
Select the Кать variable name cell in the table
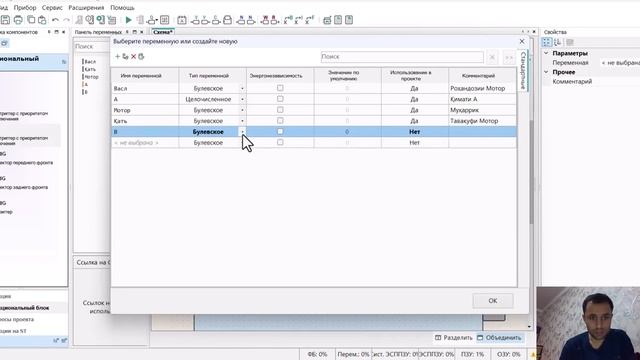point(145,121)
